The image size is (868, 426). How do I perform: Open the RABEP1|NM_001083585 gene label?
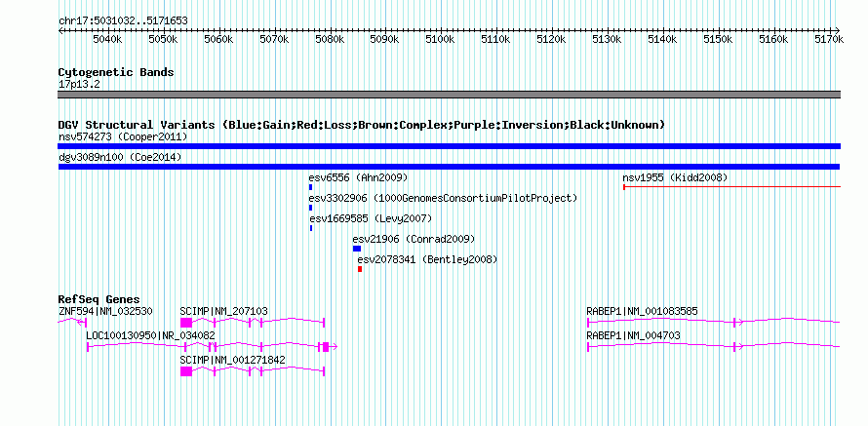pos(642,312)
